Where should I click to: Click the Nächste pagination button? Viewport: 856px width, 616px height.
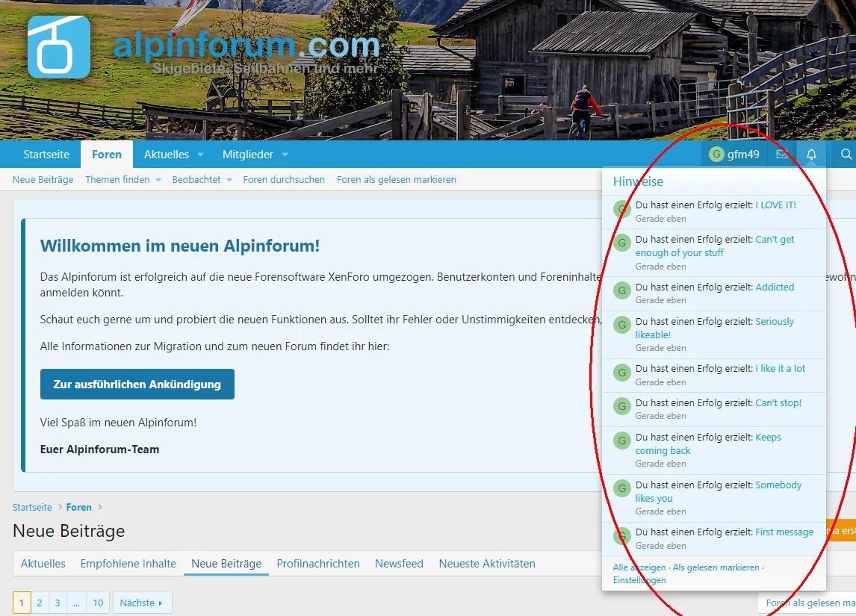click(142, 603)
